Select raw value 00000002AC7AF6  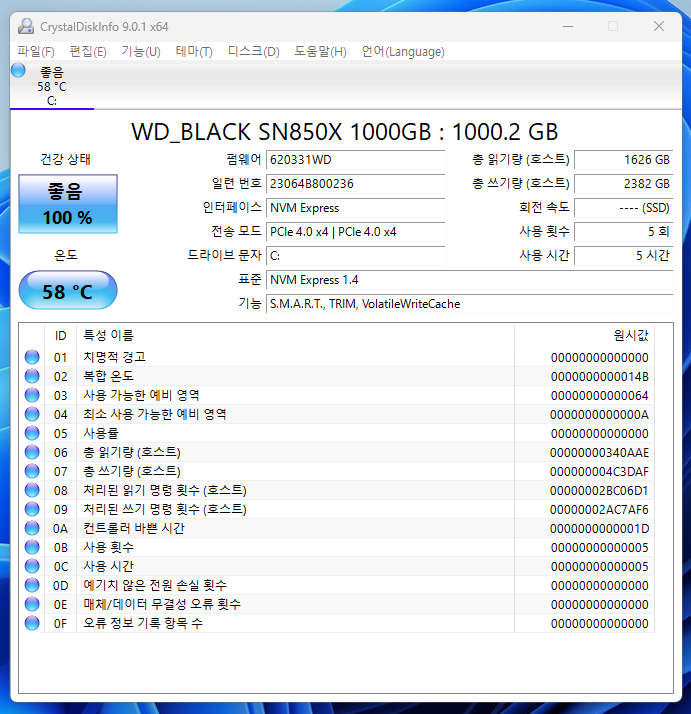[599, 510]
